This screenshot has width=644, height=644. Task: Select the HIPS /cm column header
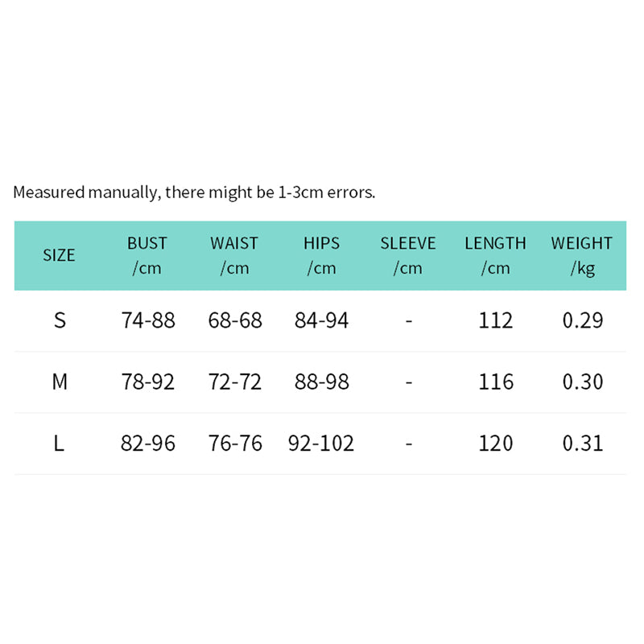point(321,255)
